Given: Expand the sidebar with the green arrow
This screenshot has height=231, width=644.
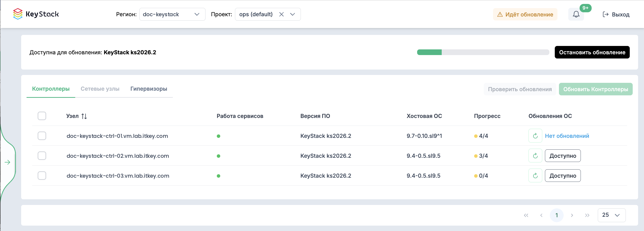Looking at the screenshot, I should (x=8, y=162).
